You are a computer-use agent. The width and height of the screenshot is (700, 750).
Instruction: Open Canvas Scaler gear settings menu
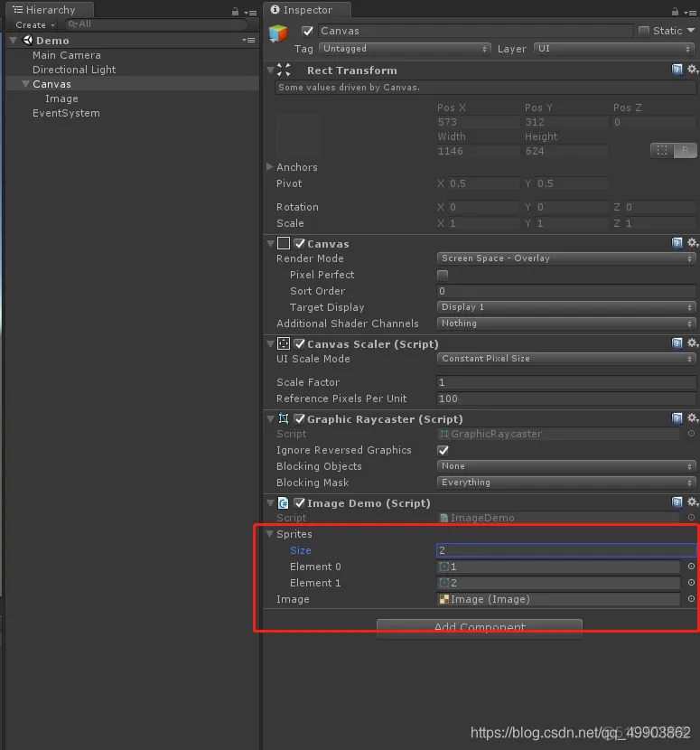693,343
